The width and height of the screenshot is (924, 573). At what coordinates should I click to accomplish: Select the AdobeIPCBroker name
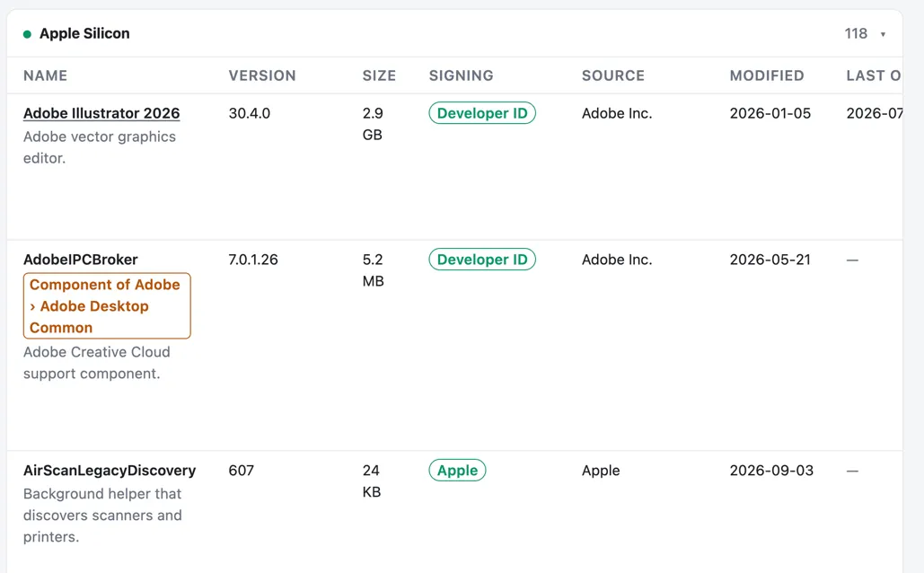tap(80, 260)
